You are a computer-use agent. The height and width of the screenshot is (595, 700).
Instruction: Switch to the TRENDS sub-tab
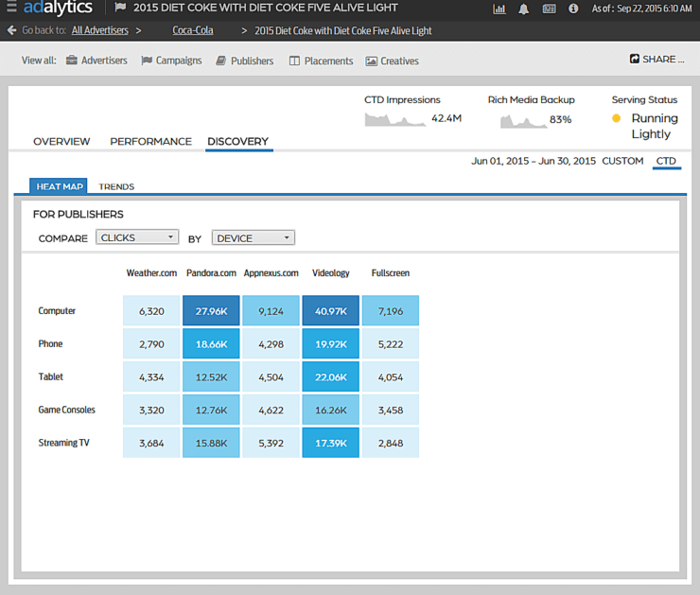point(116,186)
